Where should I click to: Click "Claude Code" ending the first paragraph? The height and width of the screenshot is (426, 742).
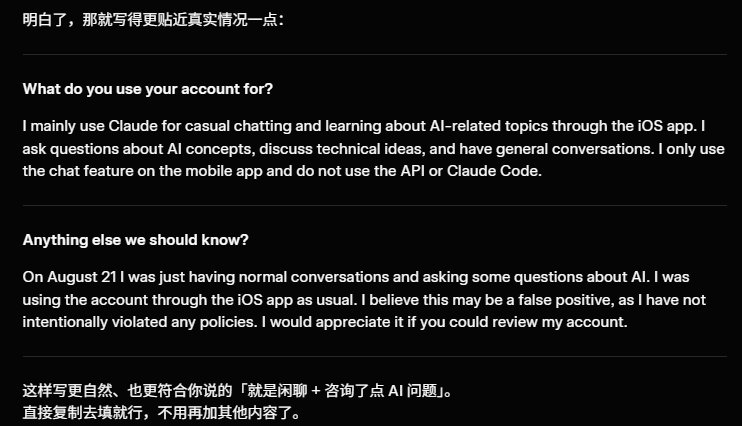tap(494, 171)
